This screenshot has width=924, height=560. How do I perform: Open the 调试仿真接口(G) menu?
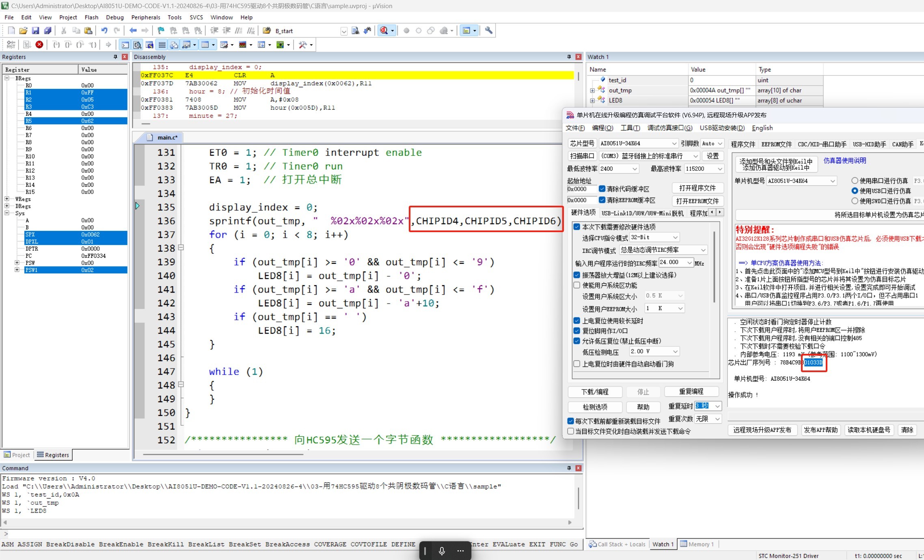coord(670,128)
